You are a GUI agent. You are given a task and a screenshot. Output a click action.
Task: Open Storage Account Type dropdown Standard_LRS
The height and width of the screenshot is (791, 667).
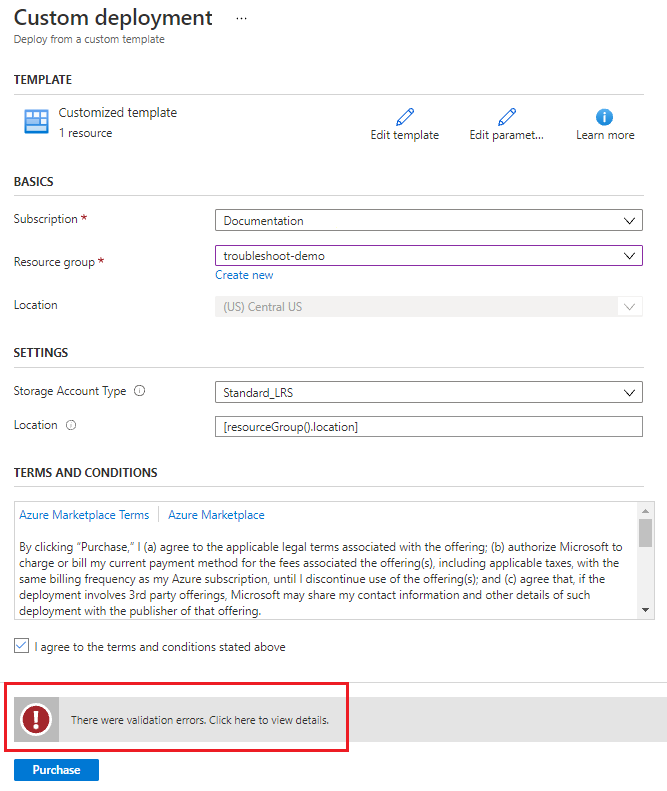[428, 392]
